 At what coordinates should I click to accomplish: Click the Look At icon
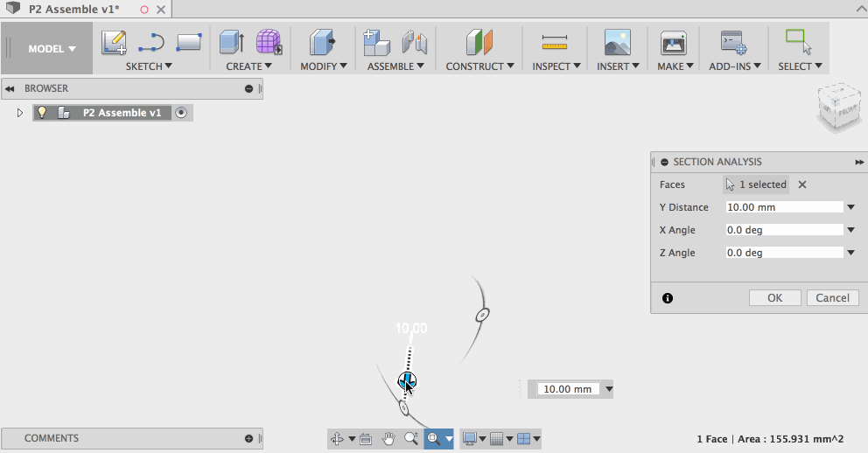pos(366,439)
